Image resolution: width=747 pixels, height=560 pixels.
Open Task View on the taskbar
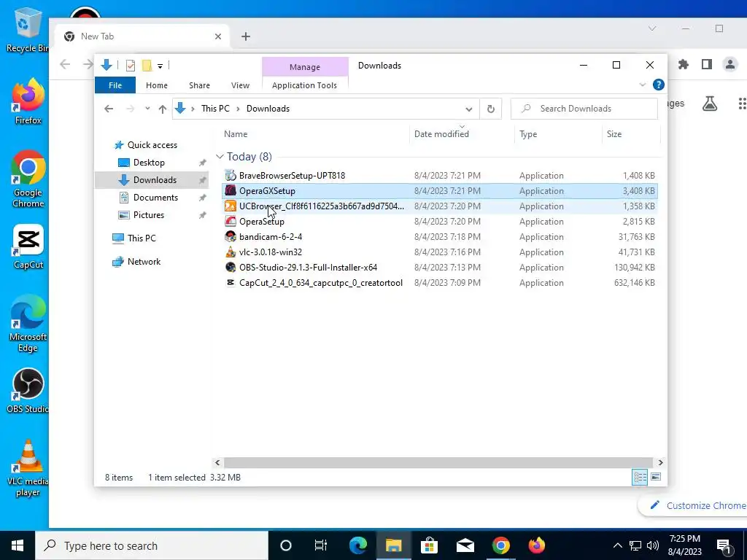(x=321, y=545)
